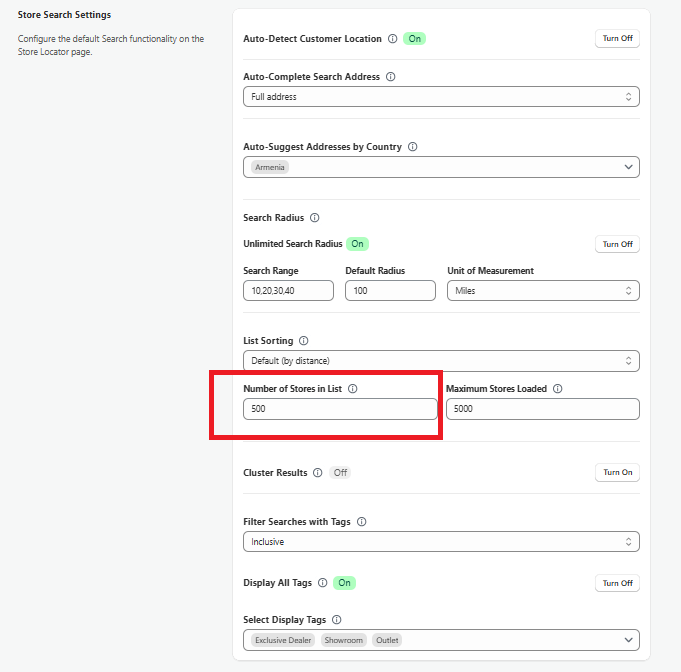The width and height of the screenshot is (681, 672).
Task: Click the List Sorting info icon
Action: point(304,341)
